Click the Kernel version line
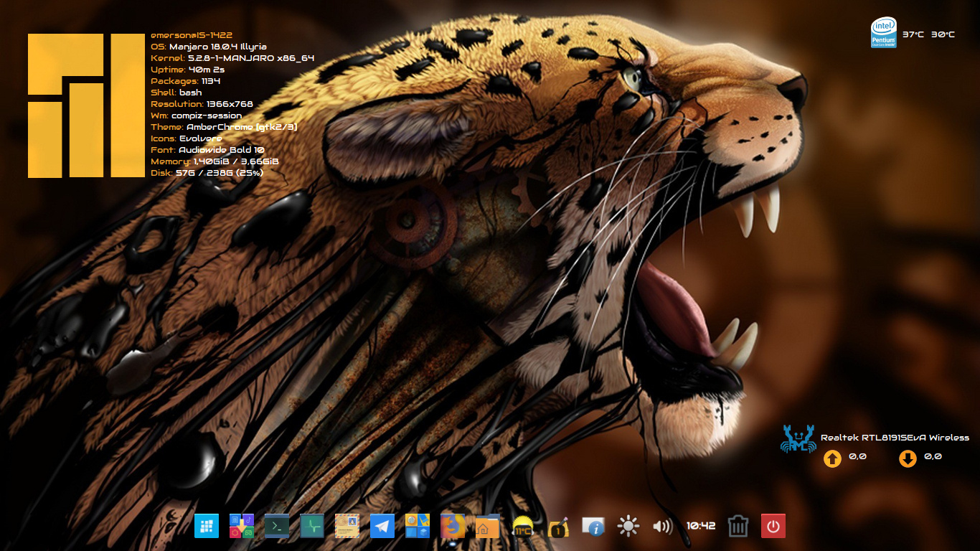The height and width of the screenshot is (551, 980). (232, 58)
